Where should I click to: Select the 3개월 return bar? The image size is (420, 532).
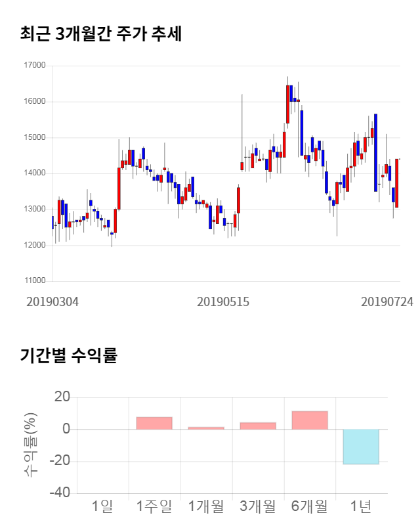click(x=258, y=426)
